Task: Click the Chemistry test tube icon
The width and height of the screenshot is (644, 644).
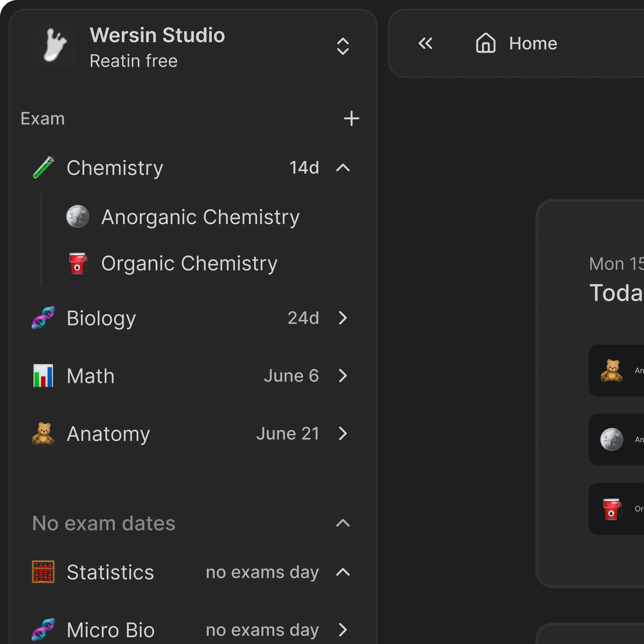Action: (x=43, y=167)
